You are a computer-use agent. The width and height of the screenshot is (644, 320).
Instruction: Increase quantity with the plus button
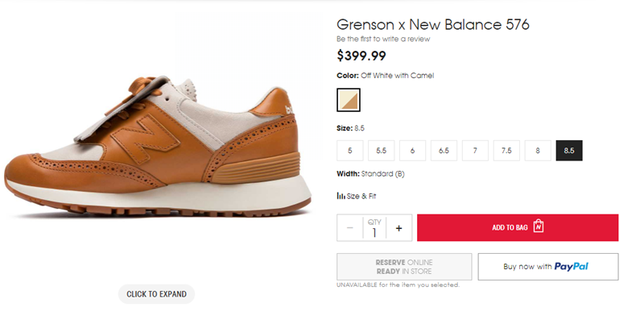[398, 228]
